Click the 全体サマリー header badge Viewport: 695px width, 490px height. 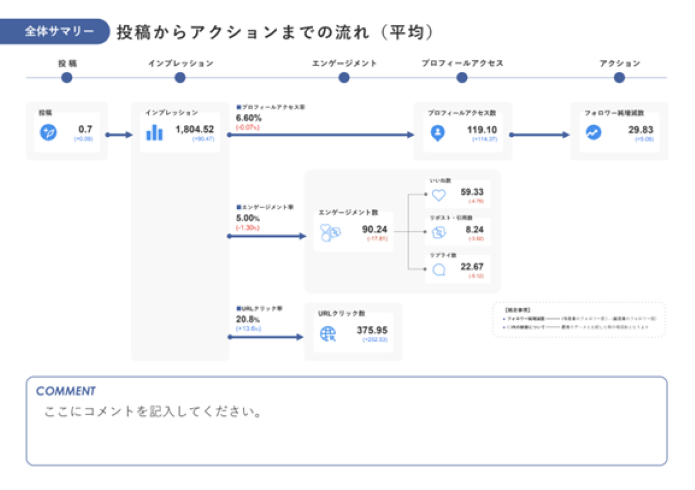(60, 31)
